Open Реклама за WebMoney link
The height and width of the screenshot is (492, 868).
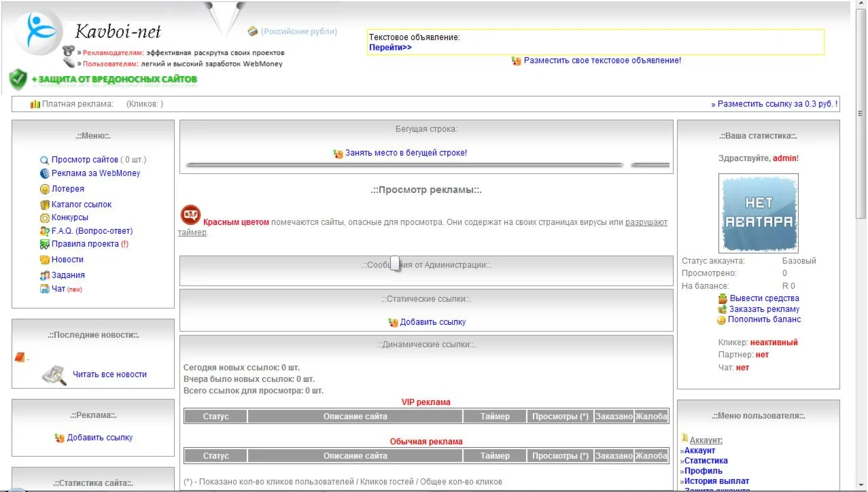96,173
